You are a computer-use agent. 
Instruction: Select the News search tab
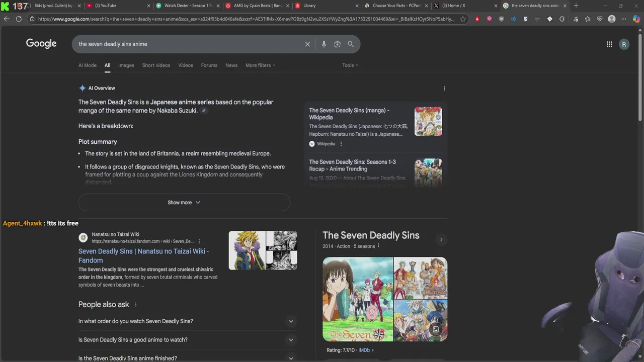coord(231,65)
